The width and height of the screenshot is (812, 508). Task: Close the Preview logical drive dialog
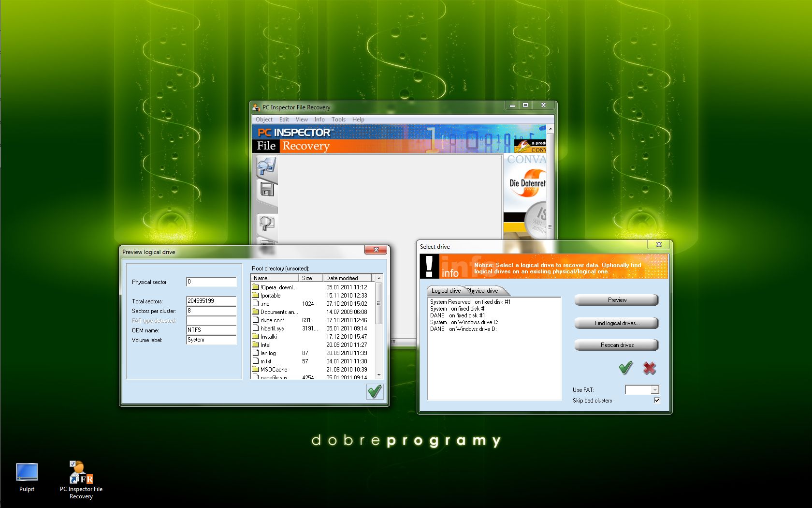tap(376, 250)
